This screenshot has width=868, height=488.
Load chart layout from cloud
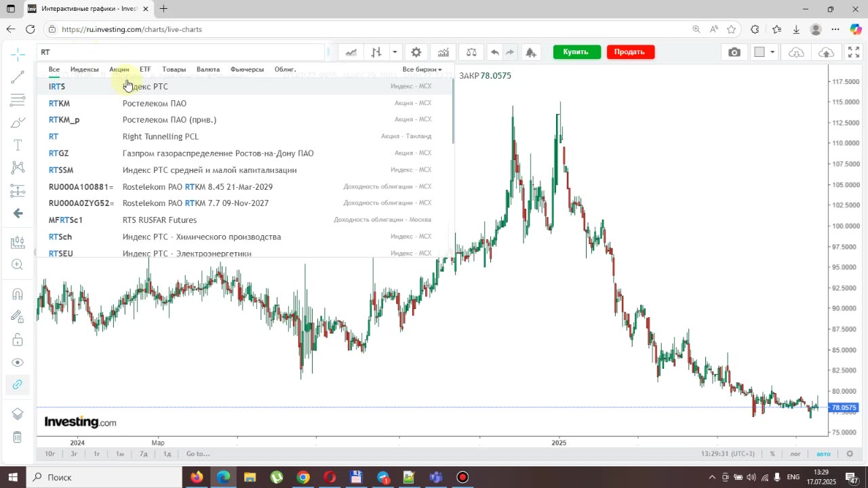pyautogui.click(x=796, y=52)
